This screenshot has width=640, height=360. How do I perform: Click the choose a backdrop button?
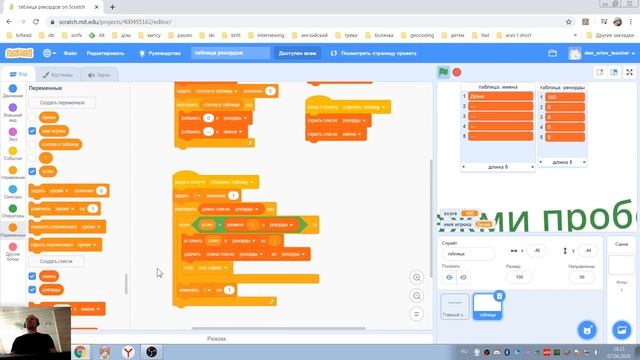click(622, 330)
